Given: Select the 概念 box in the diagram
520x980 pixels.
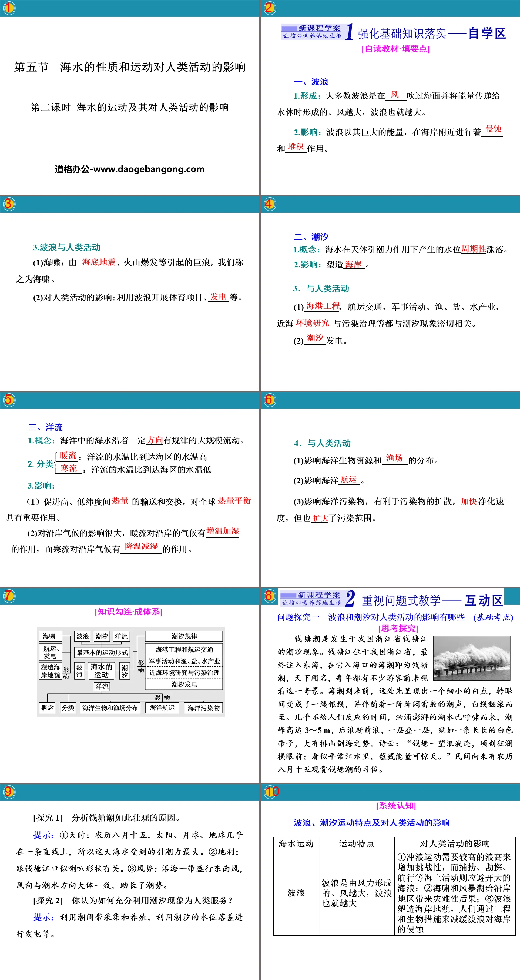Looking at the screenshot, I should tap(48, 707).
